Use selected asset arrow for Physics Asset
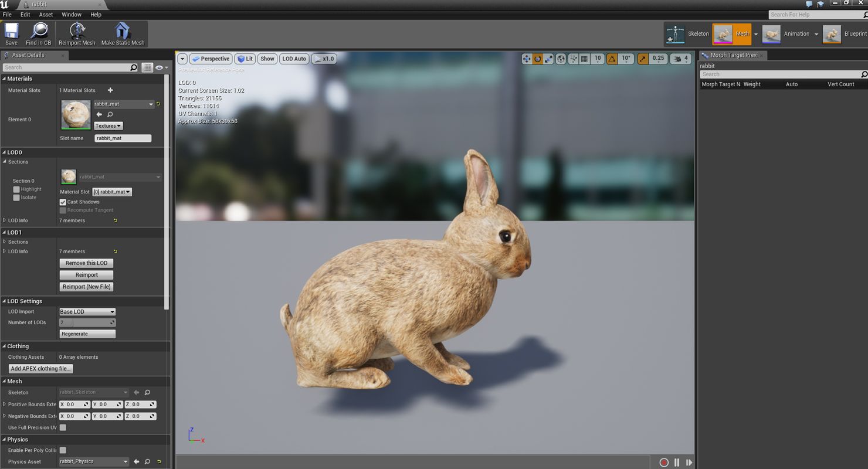868x469 pixels. point(137,461)
